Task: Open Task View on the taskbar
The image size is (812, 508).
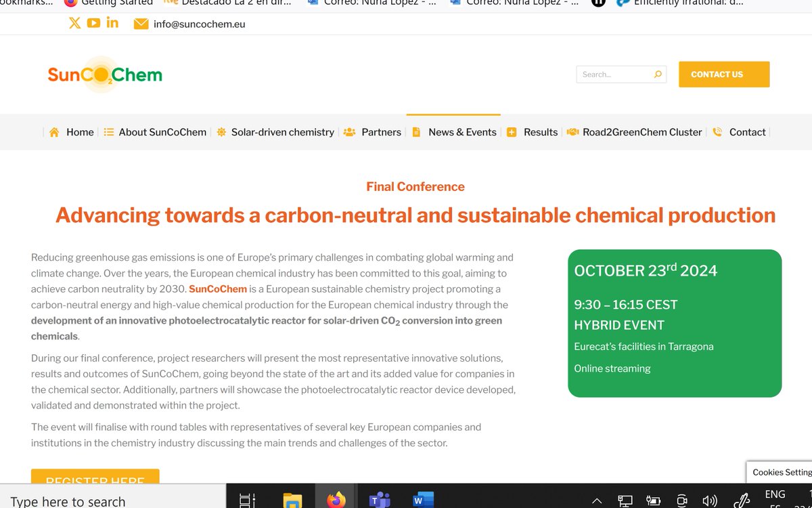Action: point(248,501)
